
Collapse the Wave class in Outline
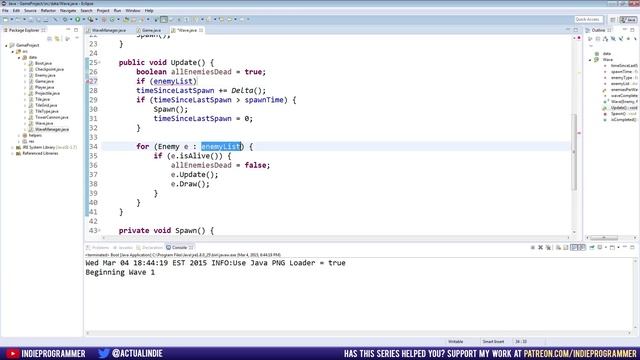tap(590, 60)
